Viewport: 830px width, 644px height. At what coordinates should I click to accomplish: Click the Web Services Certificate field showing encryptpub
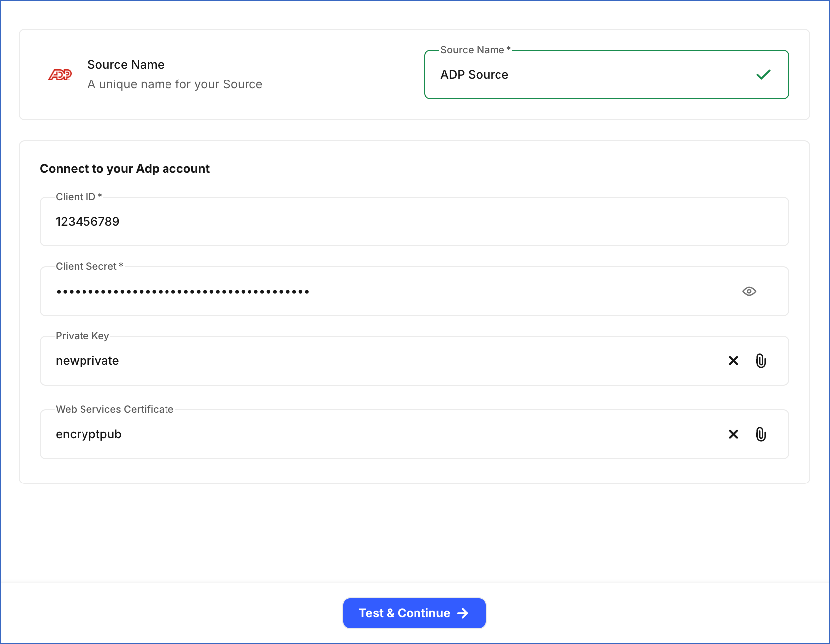[414, 434]
